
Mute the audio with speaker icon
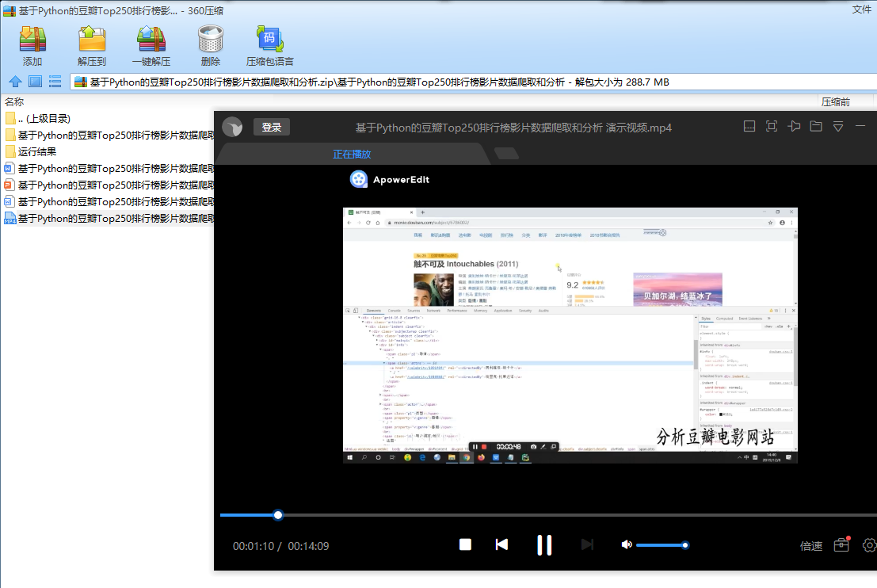pyautogui.click(x=627, y=544)
